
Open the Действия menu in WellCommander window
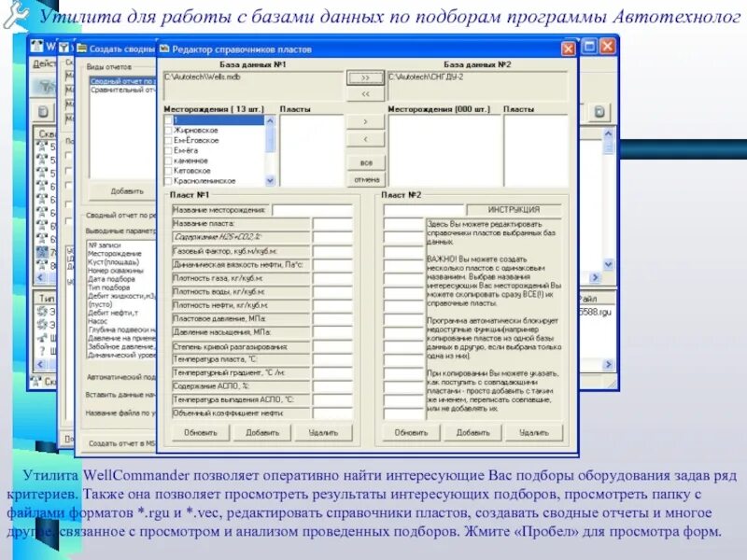pyautogui.click(x=44, y=64)
